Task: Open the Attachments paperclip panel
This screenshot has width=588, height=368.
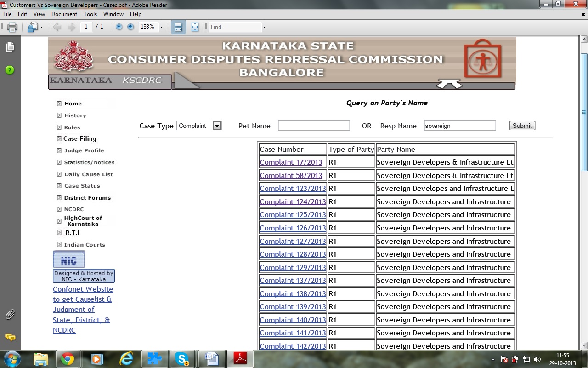Action: tap(10, 315)
